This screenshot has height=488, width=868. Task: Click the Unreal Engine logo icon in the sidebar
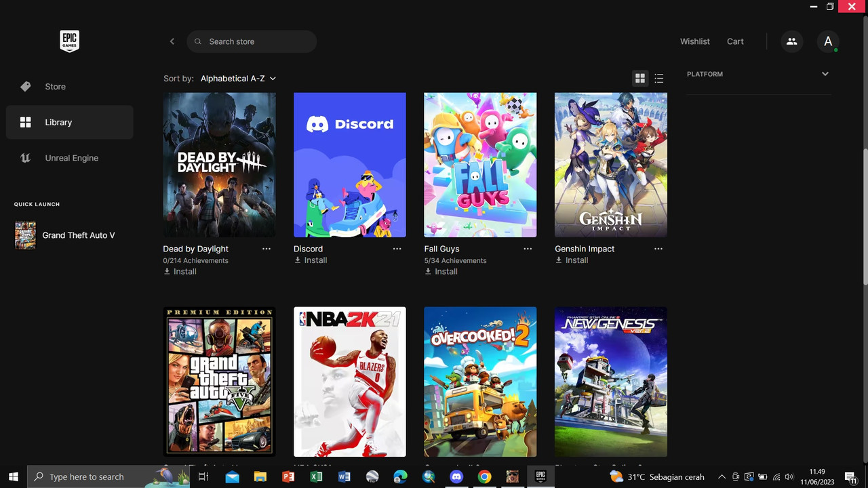coord(26,158)
